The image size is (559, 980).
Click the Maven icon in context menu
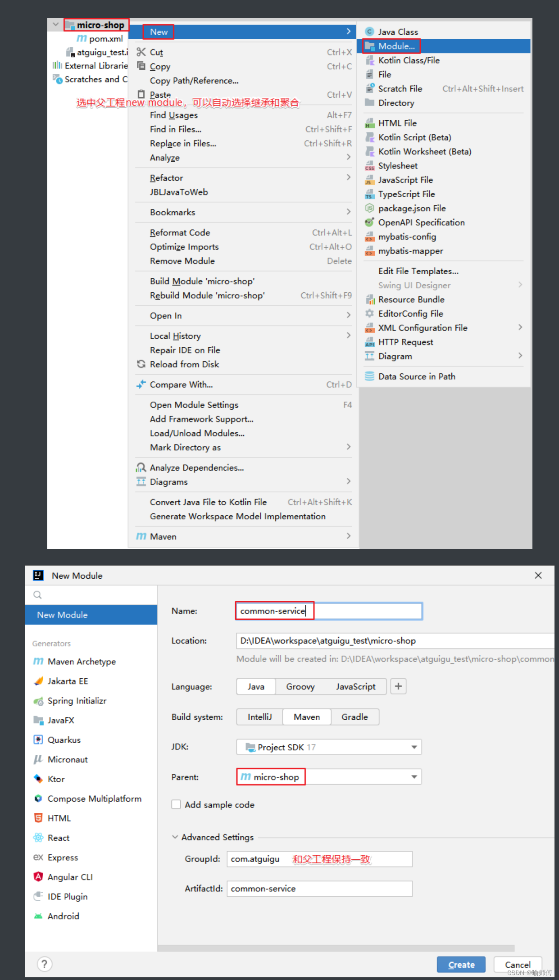pos(141,536)
